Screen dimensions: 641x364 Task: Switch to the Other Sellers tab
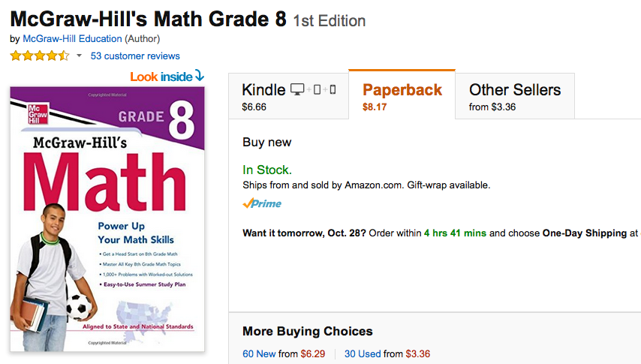pos(515,96)
